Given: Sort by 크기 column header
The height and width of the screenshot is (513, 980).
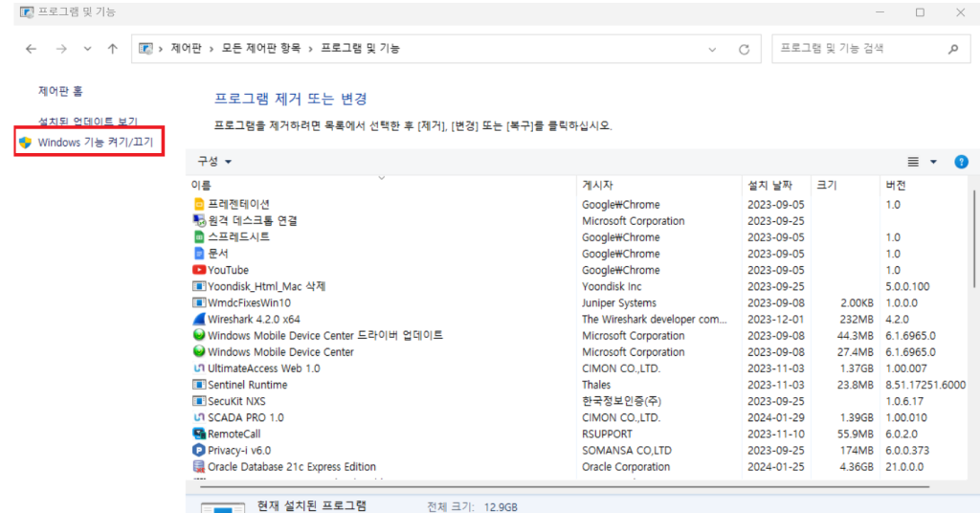Looking at the screenshot, I should tap(826, 186).
